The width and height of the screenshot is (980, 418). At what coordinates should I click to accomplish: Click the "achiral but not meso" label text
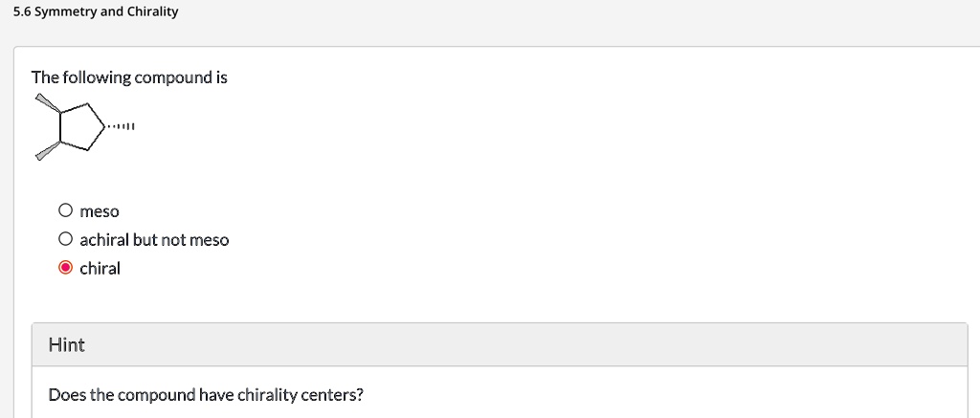click(154, 239)
